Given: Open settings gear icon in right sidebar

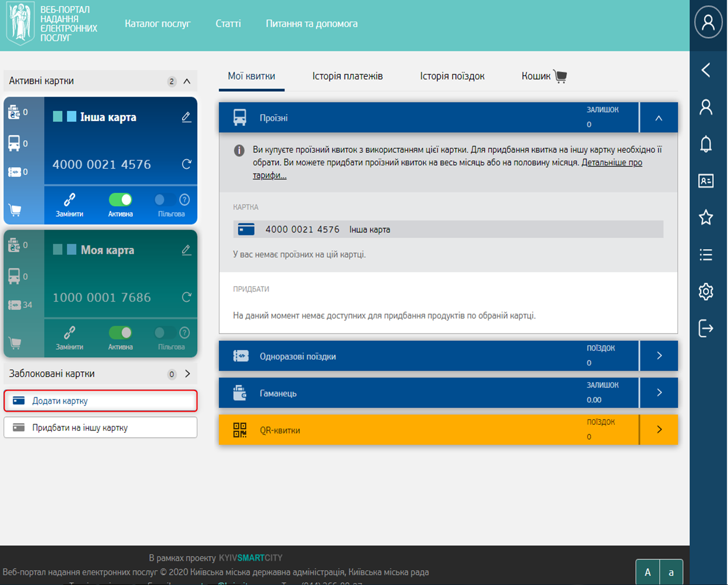Looking at the screenshot, I should [x=706, y=291].
